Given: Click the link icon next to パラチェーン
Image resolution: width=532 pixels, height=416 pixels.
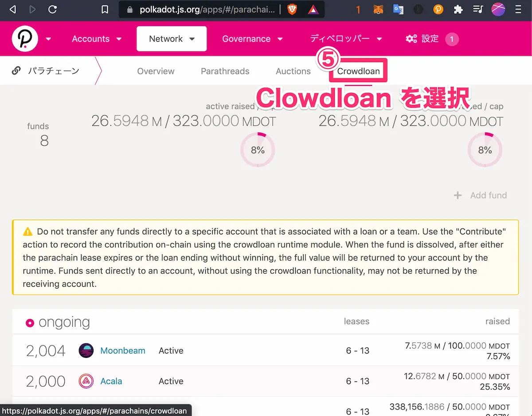Looking at the screenshot, I should point(16,71).
